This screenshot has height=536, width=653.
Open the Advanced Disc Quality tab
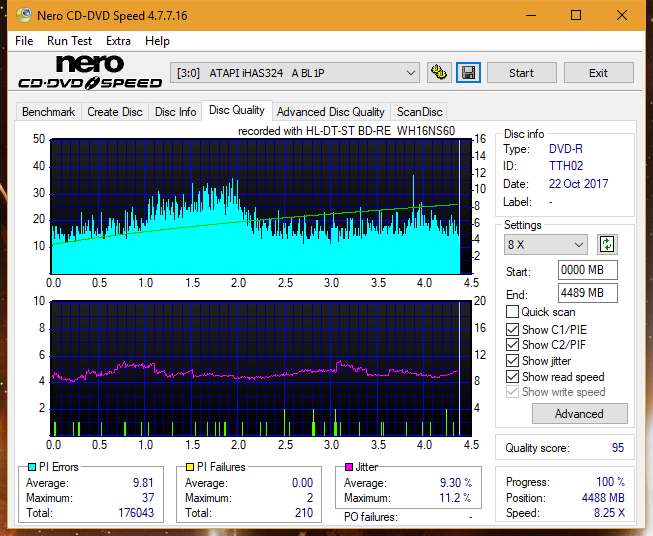[331, 112]
